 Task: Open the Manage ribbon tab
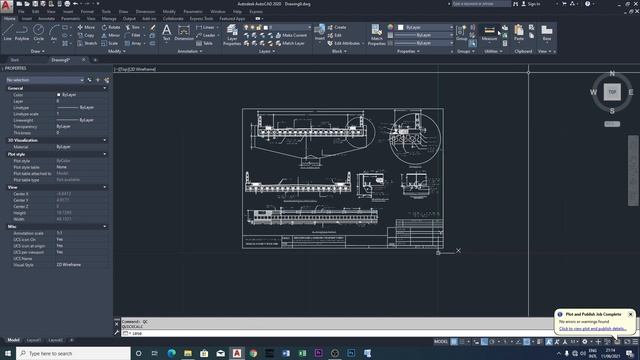(x=109, y=19)
